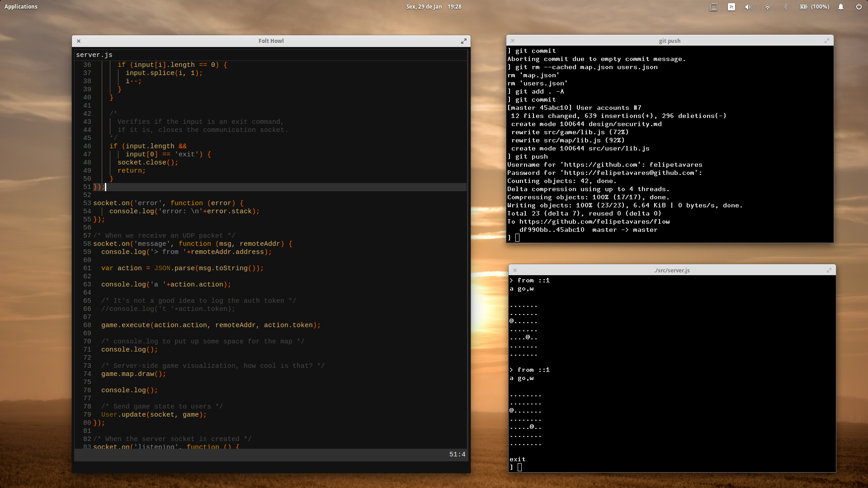
Task: Click 'Aborting commit due to empty commit message.' line
Action: pyautogui.click(x=596, y=59)
